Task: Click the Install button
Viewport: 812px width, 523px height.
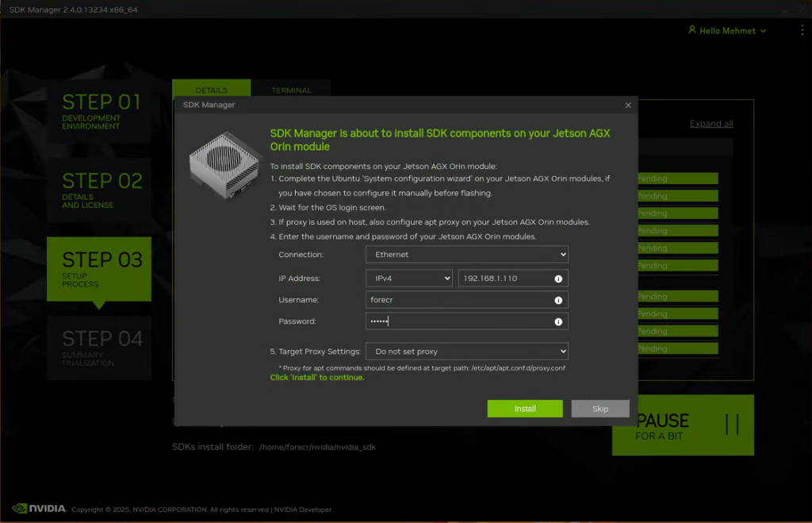Action: coord(524,408)
